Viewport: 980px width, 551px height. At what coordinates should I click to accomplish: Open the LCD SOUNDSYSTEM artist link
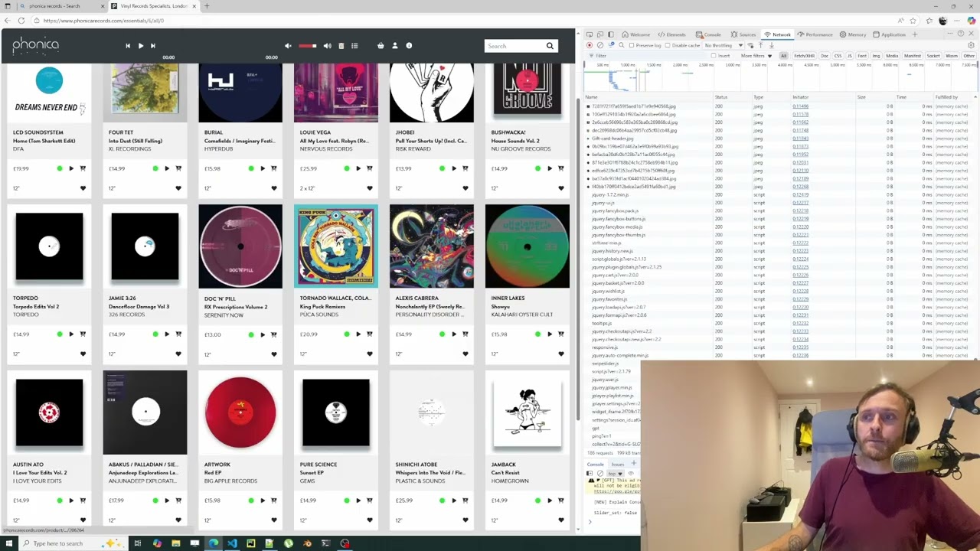(38, 132)
